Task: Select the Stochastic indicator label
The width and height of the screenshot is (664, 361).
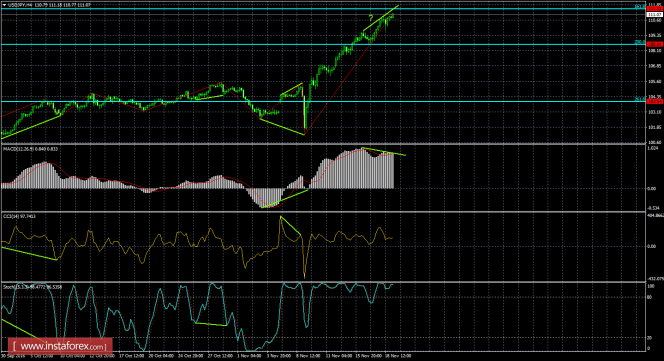Action: [33, 287]
